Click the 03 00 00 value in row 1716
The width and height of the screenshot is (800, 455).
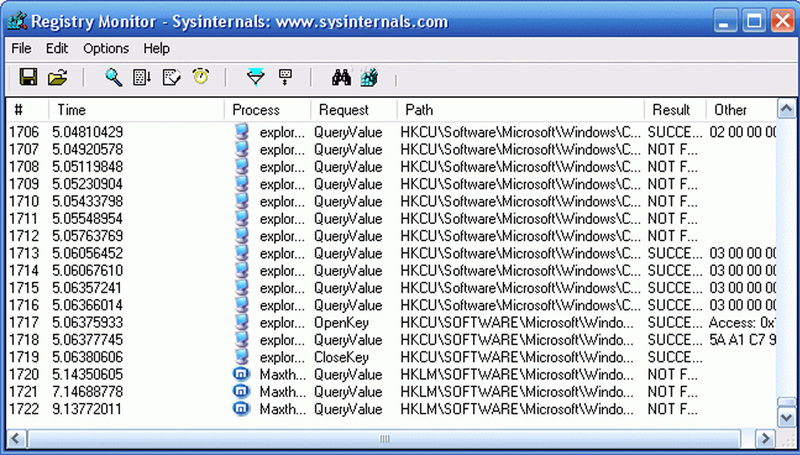tap(742, 306)
